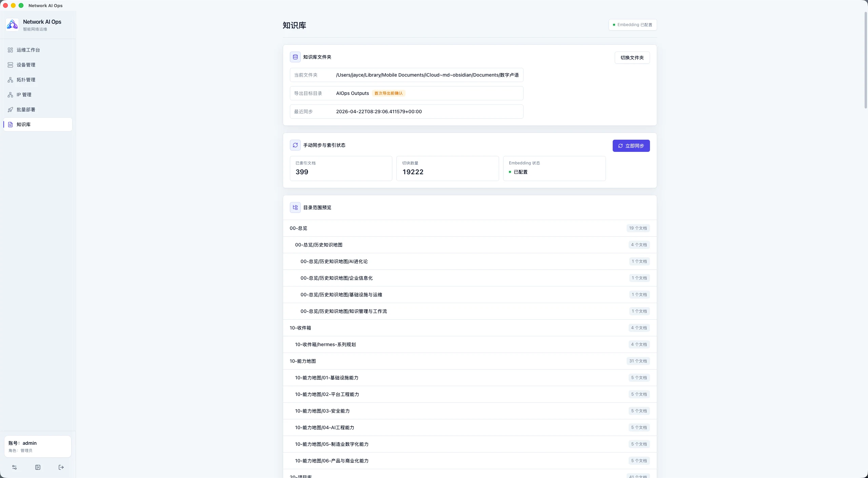Select the 历史知识地图/AI进化论 row
Viewport: 868px width, 478px height.
click(470, 261)
